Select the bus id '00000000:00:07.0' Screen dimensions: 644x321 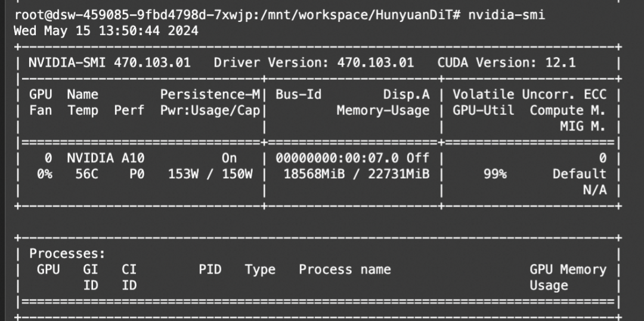(337, 158)
